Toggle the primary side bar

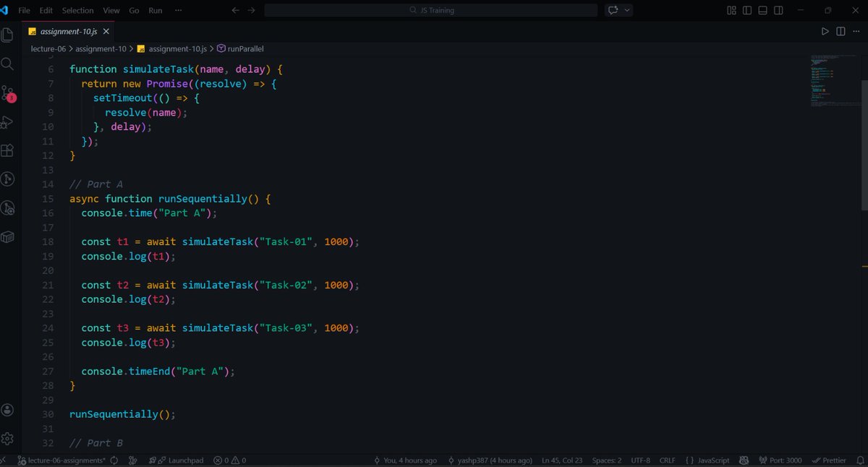click(x=746, y=10)
